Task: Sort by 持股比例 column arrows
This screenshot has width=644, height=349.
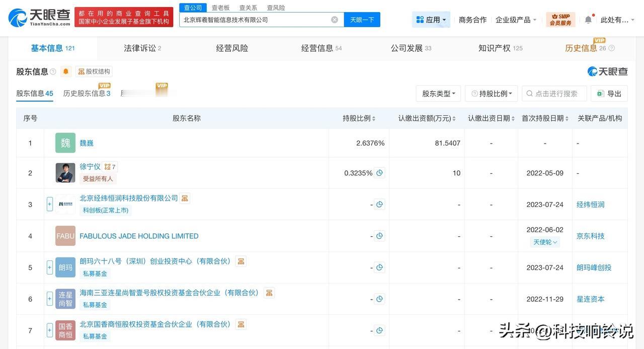Action: (x=373, y=119)
